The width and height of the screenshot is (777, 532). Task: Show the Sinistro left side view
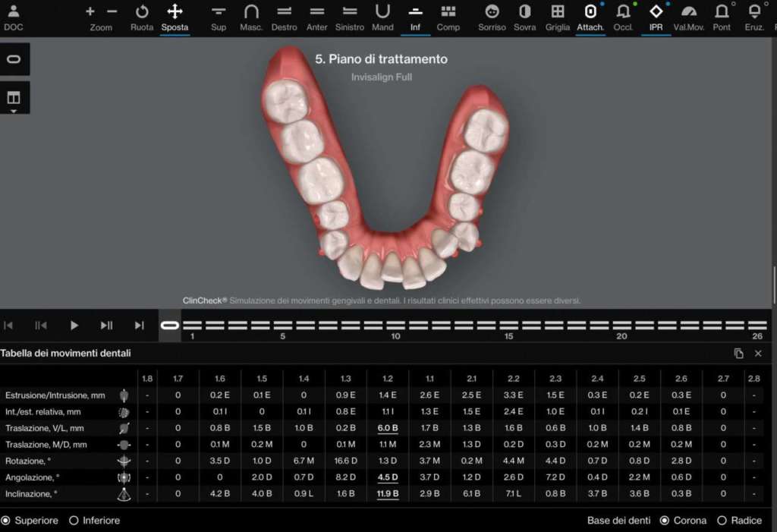(349, 17)
